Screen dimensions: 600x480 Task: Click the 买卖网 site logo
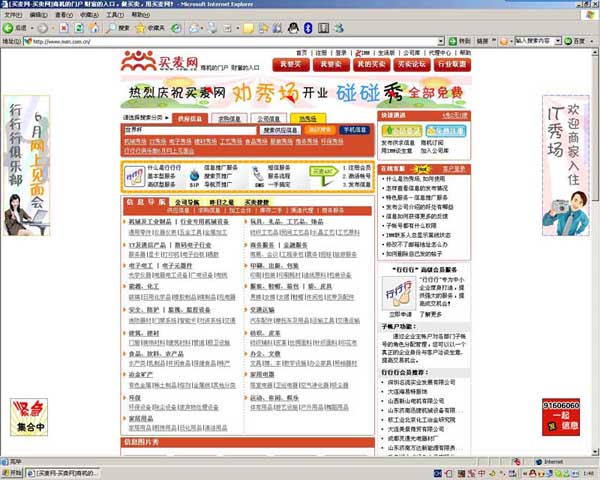point(160,61)
